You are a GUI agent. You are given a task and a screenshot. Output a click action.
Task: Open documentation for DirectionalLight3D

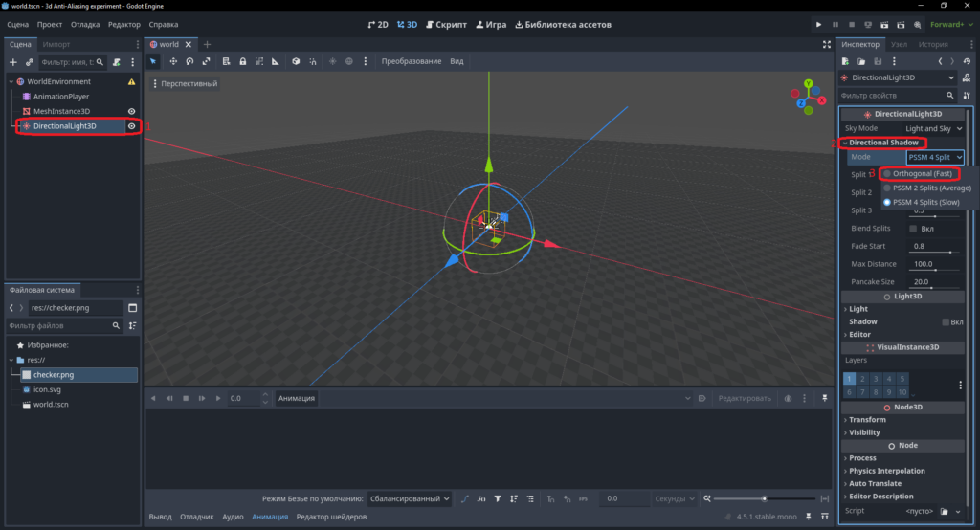[967, 77]
